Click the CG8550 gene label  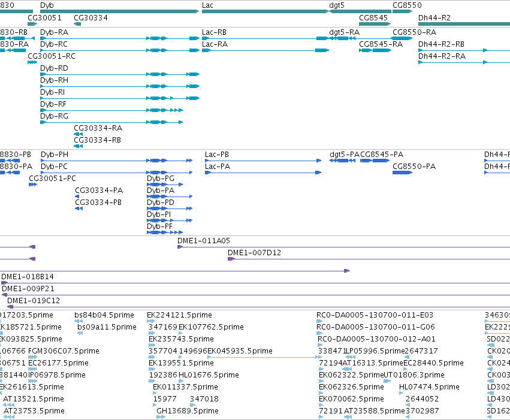(407, 5)
